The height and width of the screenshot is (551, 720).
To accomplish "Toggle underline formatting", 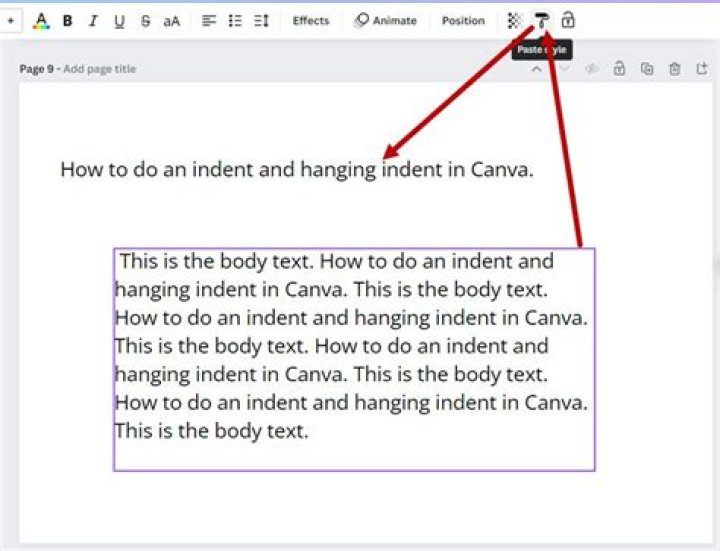I will pos(119,21).
